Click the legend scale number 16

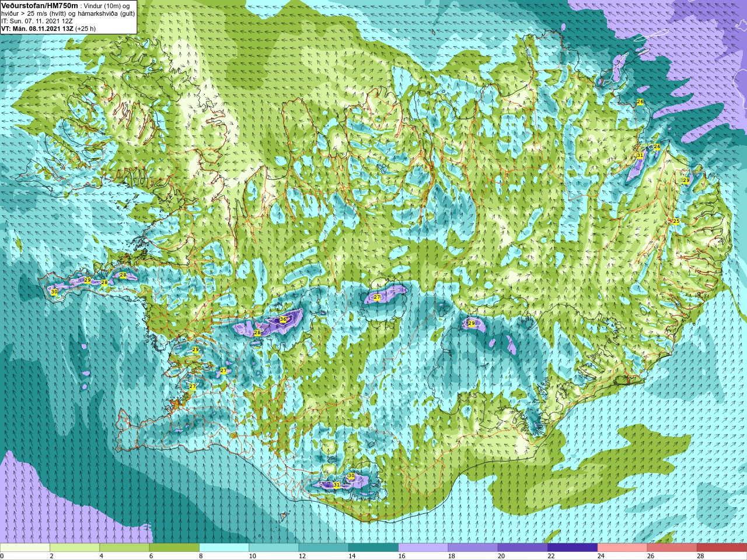[x=402, y=556]
